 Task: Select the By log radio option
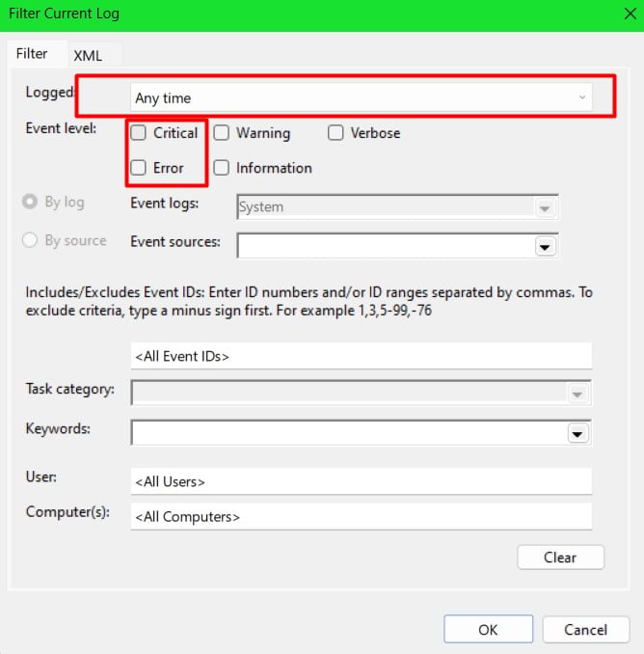[x=30, y=202]
